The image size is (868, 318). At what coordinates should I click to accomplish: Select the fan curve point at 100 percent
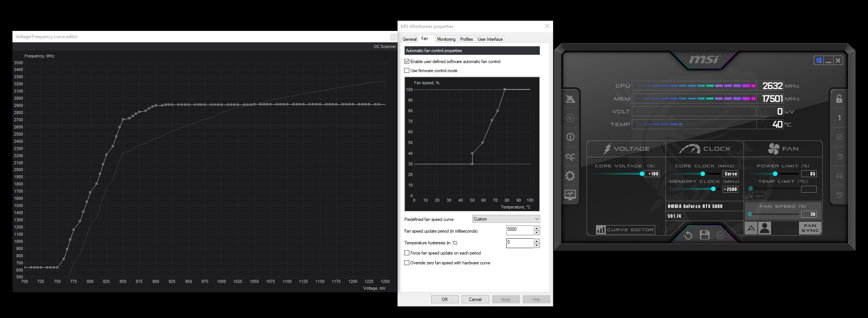(x=504, y=89)
